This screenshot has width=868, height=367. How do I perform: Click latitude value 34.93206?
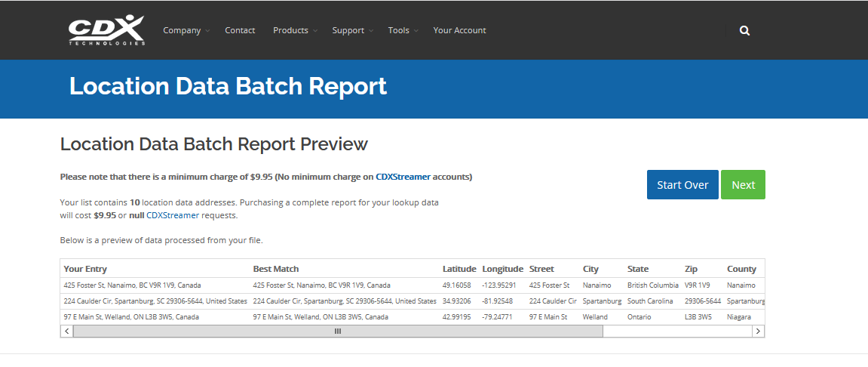pyautogui.click(x=457, y=301)
